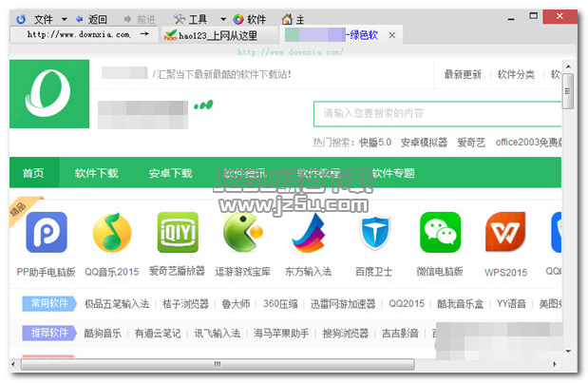Open the 迅雷网游加速器 link

point(343,304)
